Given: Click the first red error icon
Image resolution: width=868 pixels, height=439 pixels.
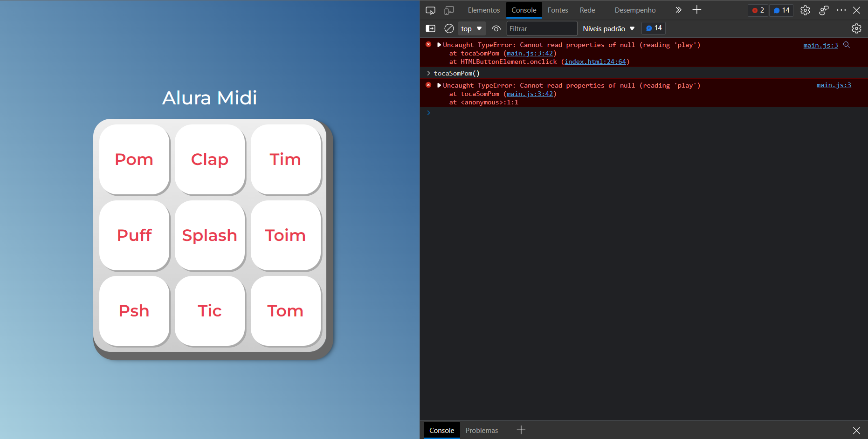Looking at the screenshot, I should 428,44.
